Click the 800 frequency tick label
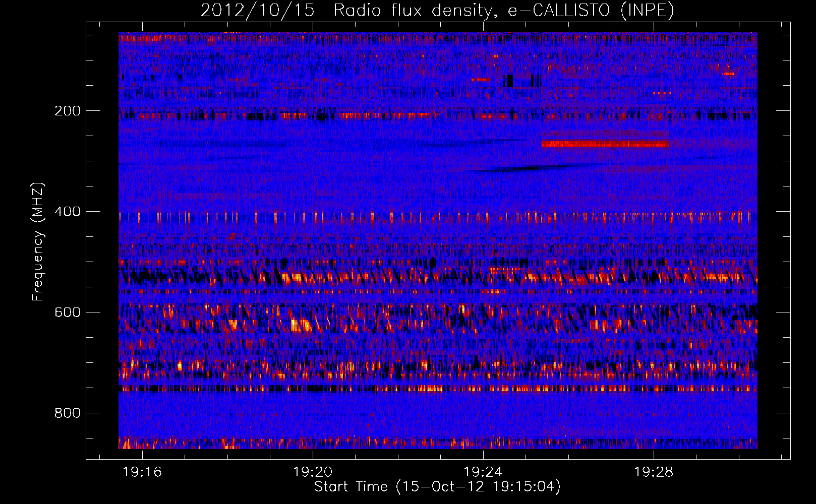816x504 pixels. pyautogui.click(x=68, y=413)
